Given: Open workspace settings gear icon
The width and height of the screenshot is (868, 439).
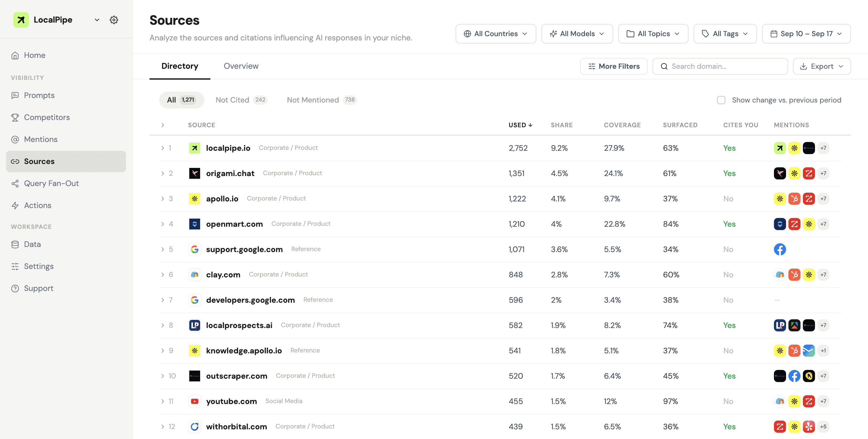Looking at the screenshot, I should click(114, 20).
